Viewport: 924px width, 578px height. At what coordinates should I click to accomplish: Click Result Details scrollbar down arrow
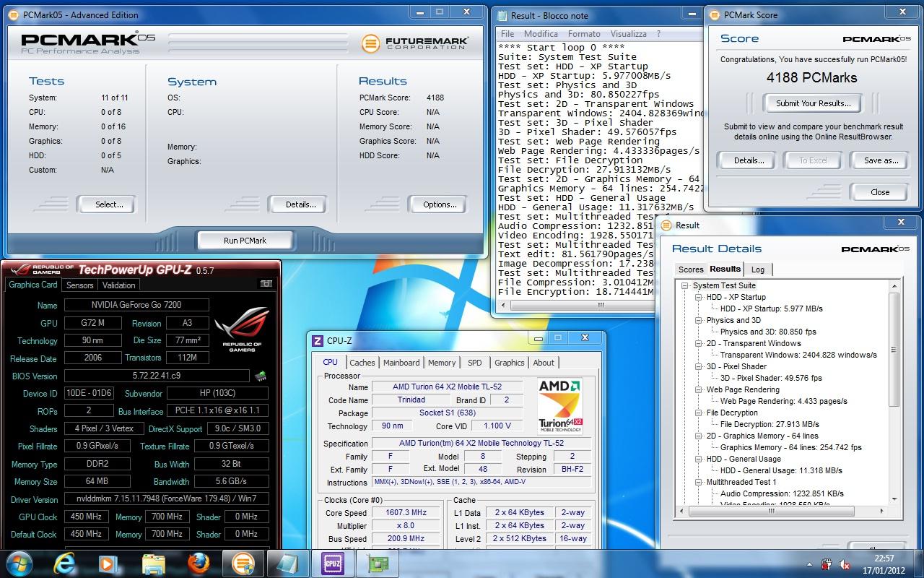click(x=894, y=499)
